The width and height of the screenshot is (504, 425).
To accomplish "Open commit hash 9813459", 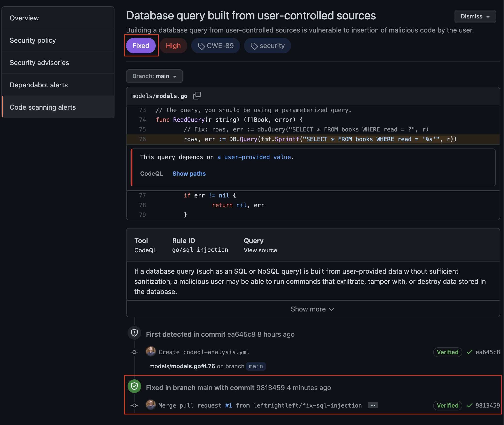I will coord(487,405).
